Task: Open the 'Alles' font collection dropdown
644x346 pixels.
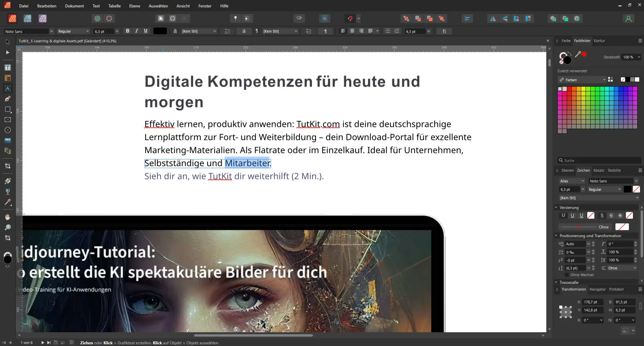Action: pyautogui.click(x=572, y=181)
